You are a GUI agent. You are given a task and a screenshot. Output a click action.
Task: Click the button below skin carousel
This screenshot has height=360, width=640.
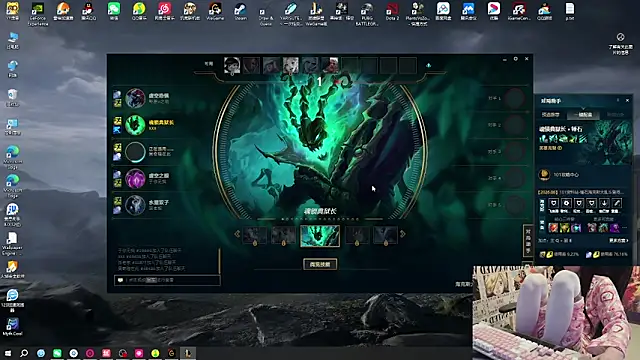[x=320, y=264]
